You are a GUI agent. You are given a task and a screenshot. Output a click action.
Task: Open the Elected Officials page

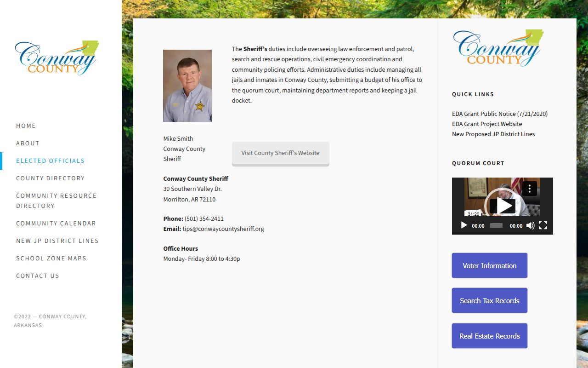pyautogui.click(x=51, y=161)
